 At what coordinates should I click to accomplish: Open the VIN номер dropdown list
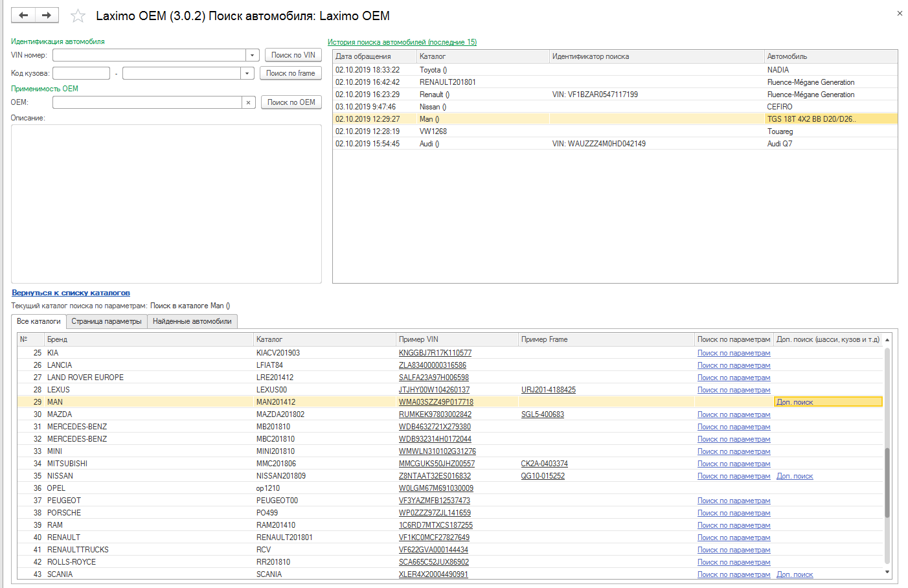[253, 56]
